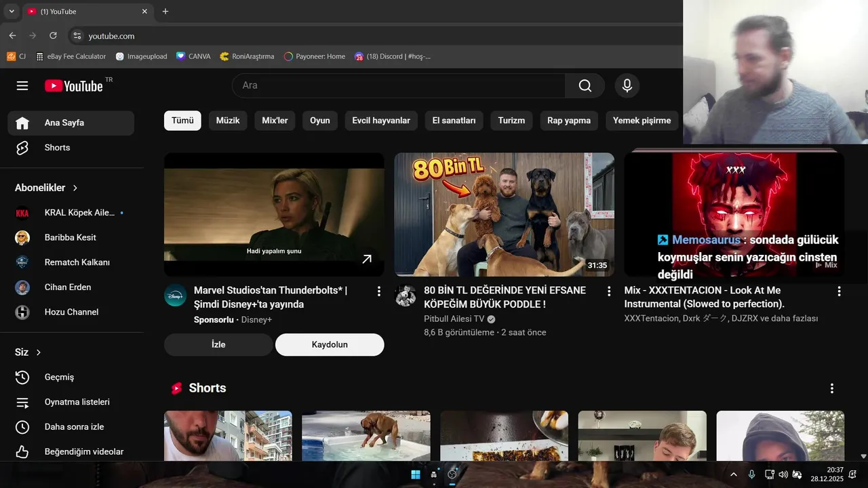Select the Yemek pişirme filter chip
868x488 pixels.
pyautogui.click(x=642, y=121)
